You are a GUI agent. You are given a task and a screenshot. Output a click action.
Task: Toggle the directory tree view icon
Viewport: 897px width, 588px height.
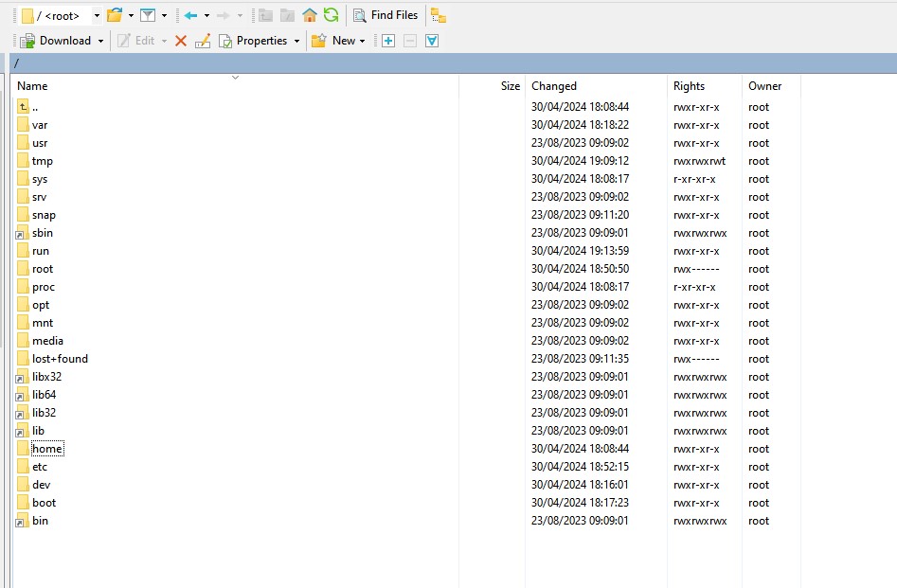[439, 15]
